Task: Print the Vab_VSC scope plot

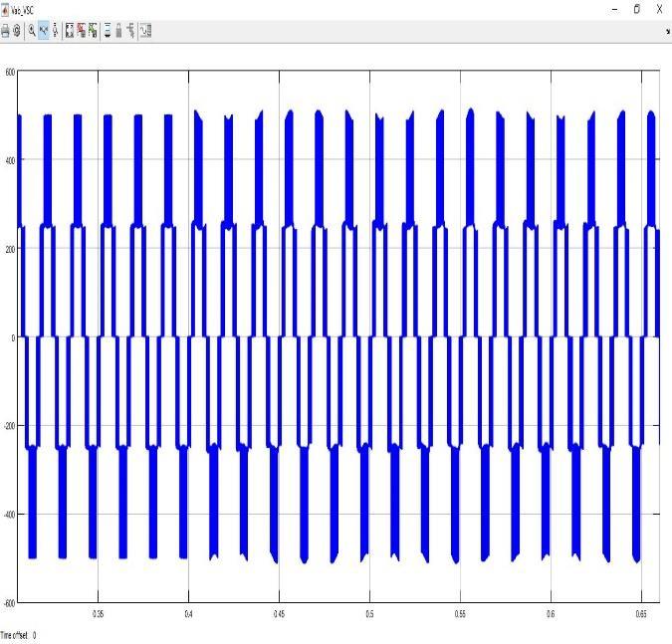Action: click(x=5, y=31)
